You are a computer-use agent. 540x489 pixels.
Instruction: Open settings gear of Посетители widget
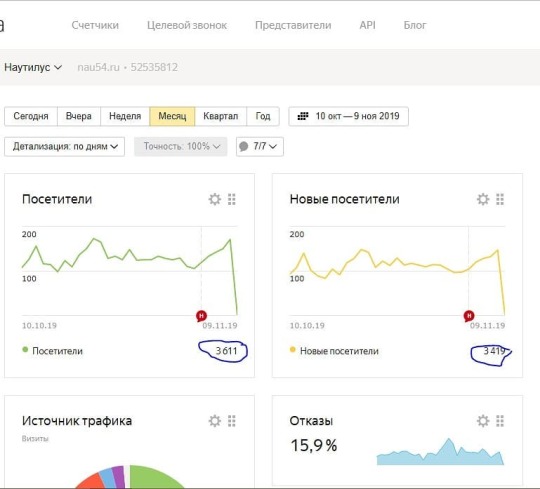215,199
